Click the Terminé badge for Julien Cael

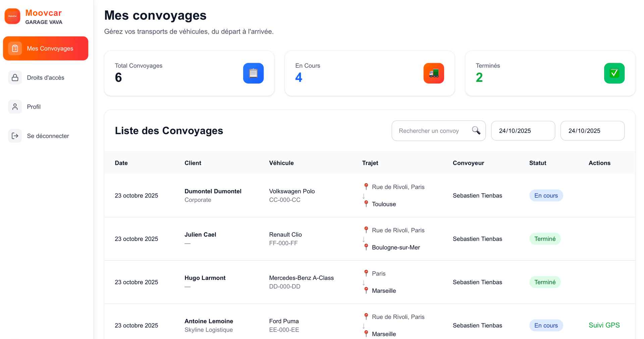[545, 239]
